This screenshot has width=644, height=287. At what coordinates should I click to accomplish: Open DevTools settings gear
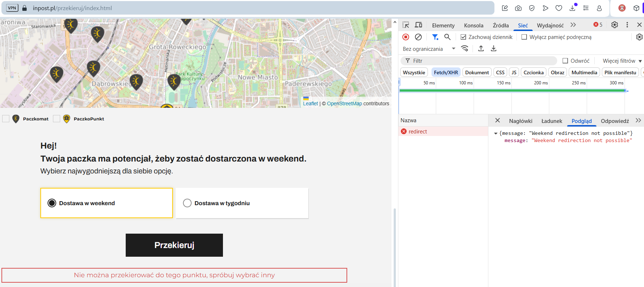pyautogui.click(x=614, y=25)
